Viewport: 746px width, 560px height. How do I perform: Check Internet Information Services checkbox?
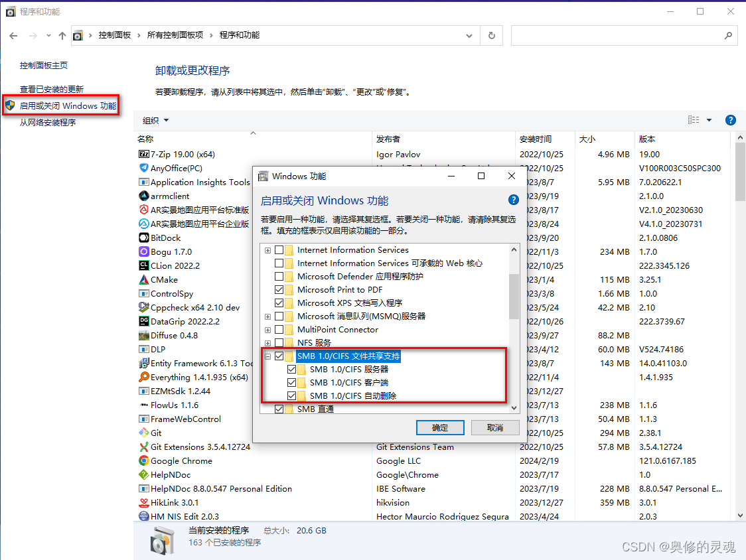279,249
